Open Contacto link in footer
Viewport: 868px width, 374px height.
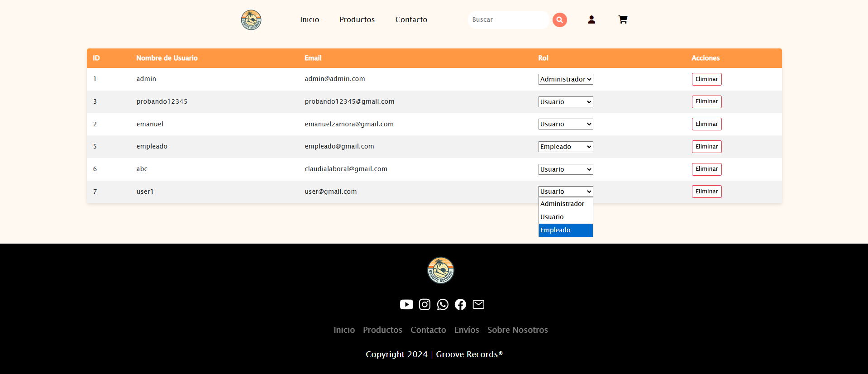428,330
